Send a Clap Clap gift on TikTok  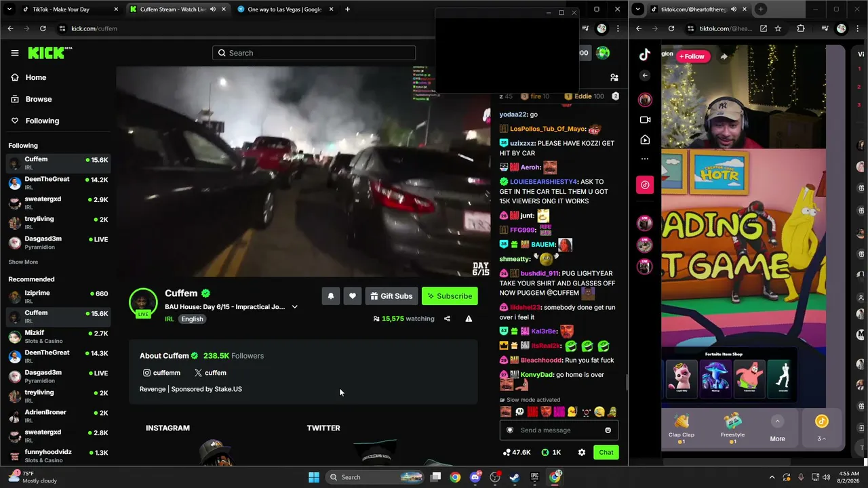(x=682, y=429)
